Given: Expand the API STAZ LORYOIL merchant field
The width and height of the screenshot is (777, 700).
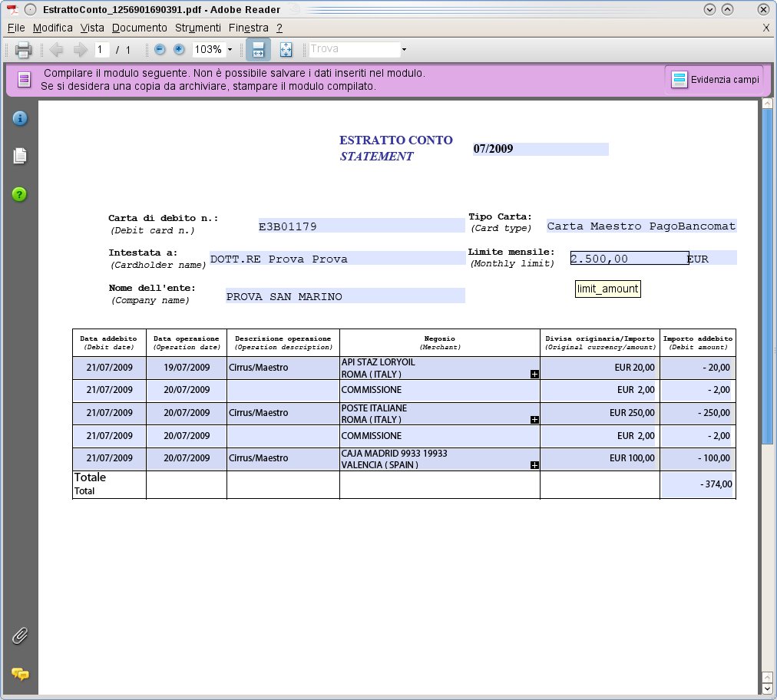Looking at the screenshot, I should [x=534, y=374].
